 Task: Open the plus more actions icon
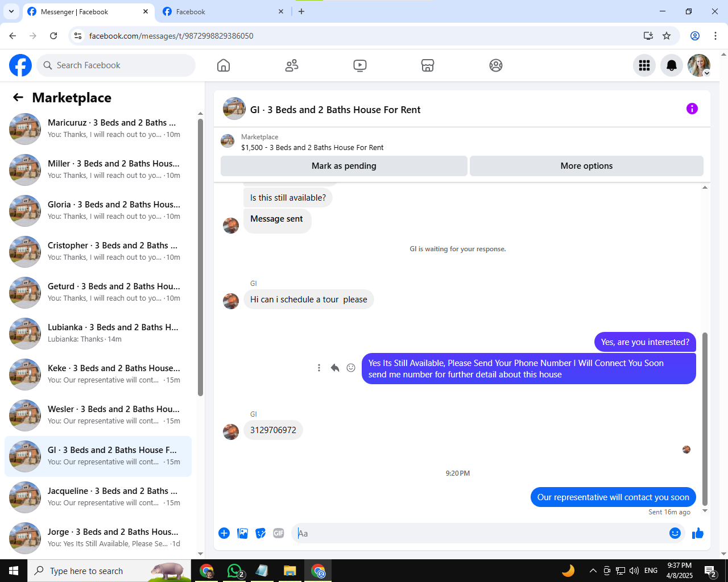point(224,533)
